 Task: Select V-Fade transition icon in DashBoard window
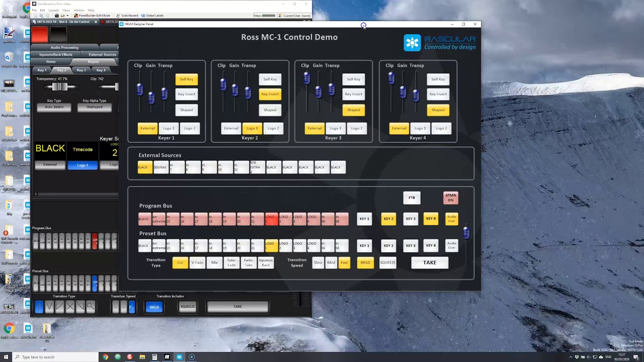(49, 306)
